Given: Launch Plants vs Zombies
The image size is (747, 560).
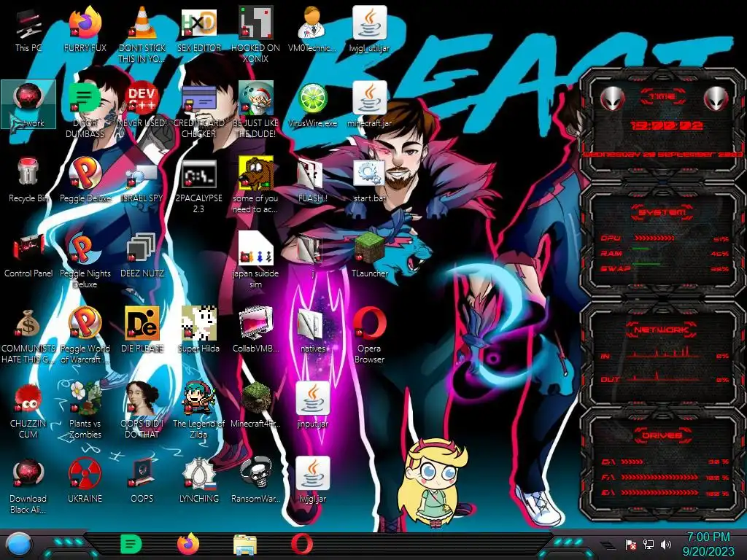Looking at the screenshot, I should coord(85,410).
